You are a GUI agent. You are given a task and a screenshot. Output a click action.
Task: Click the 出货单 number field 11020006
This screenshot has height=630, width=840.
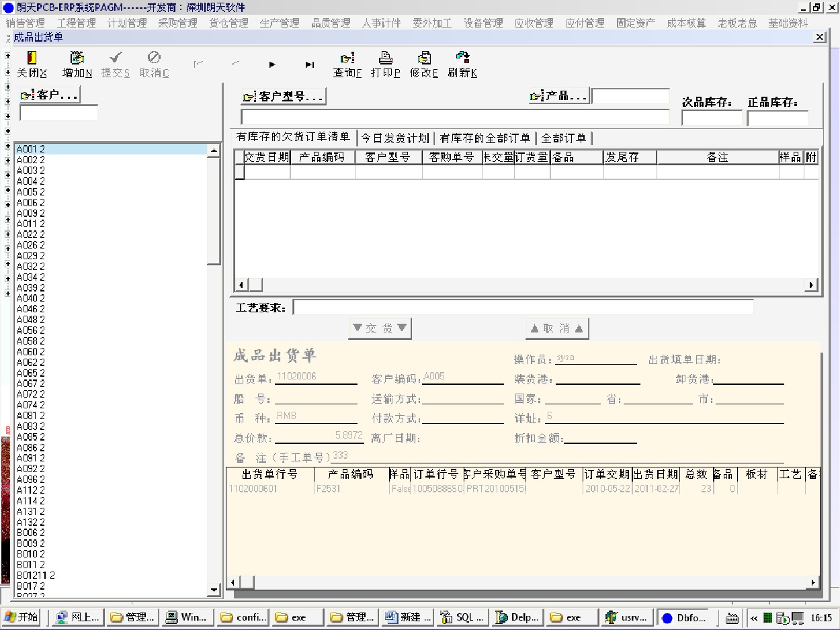point(317,378)
